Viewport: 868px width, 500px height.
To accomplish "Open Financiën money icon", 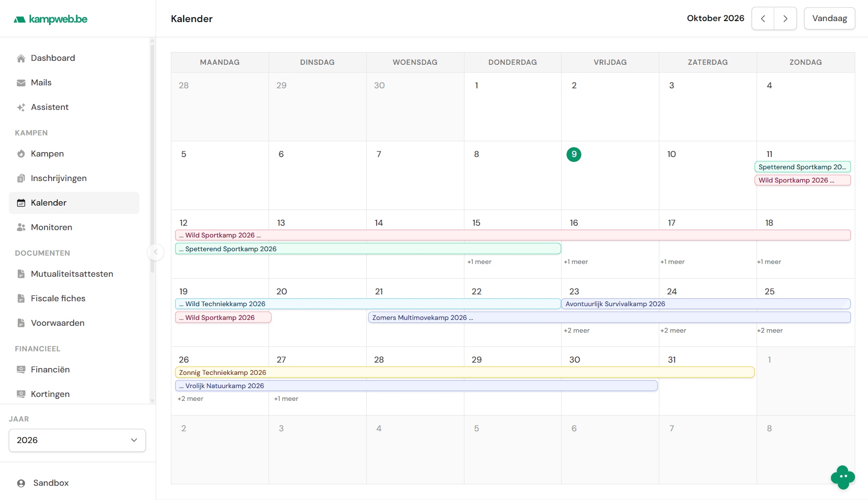I will pos(21,370).
